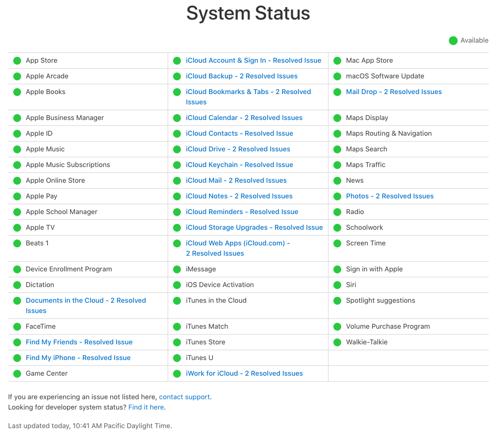Click the status indicator beside Apple Music
The image size is (504, 434).
pos(17,149)
